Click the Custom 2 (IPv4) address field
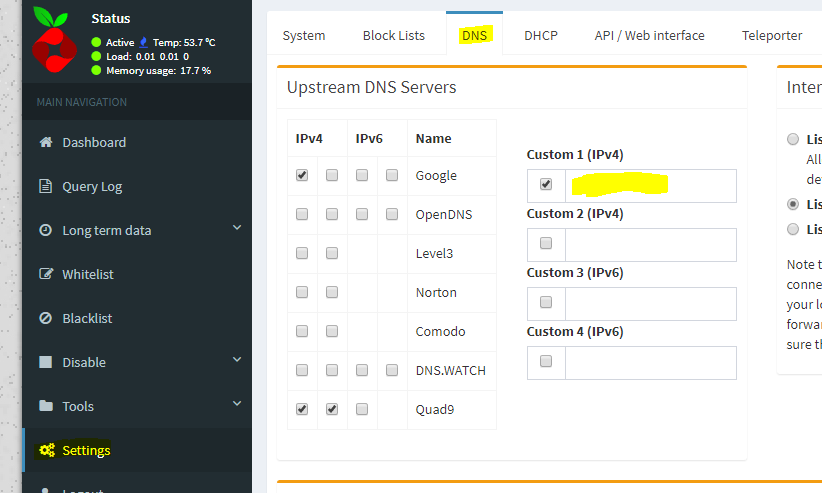 [651, 245]
